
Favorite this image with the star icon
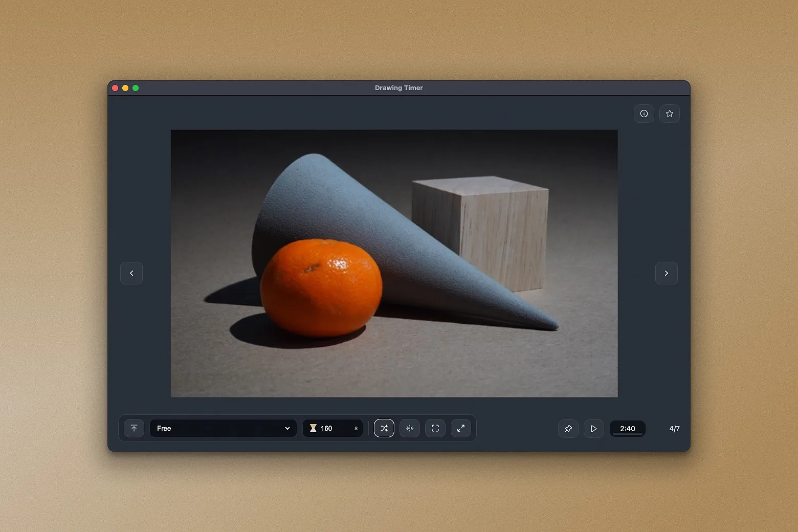670,114
